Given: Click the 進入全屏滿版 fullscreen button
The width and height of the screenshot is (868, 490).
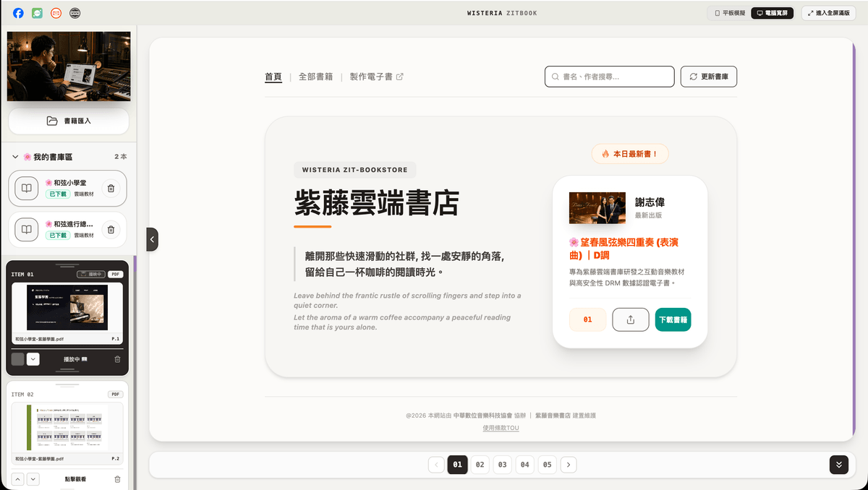Looking at the screenshot, I should point(829,13).
